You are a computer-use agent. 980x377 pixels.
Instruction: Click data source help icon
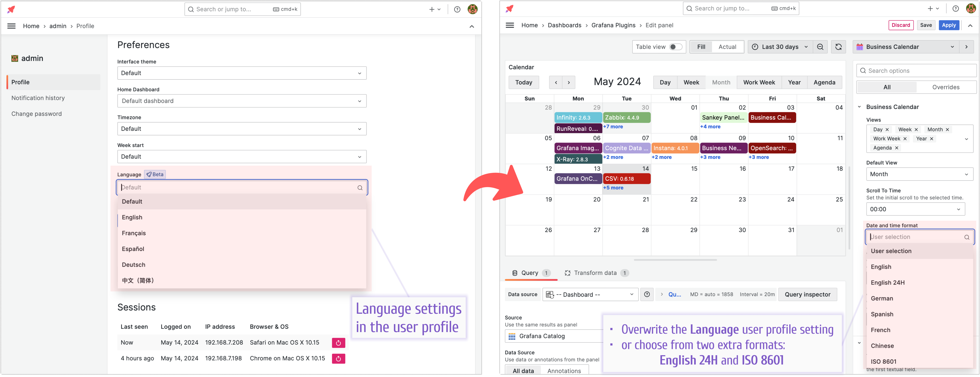(647, 294)
